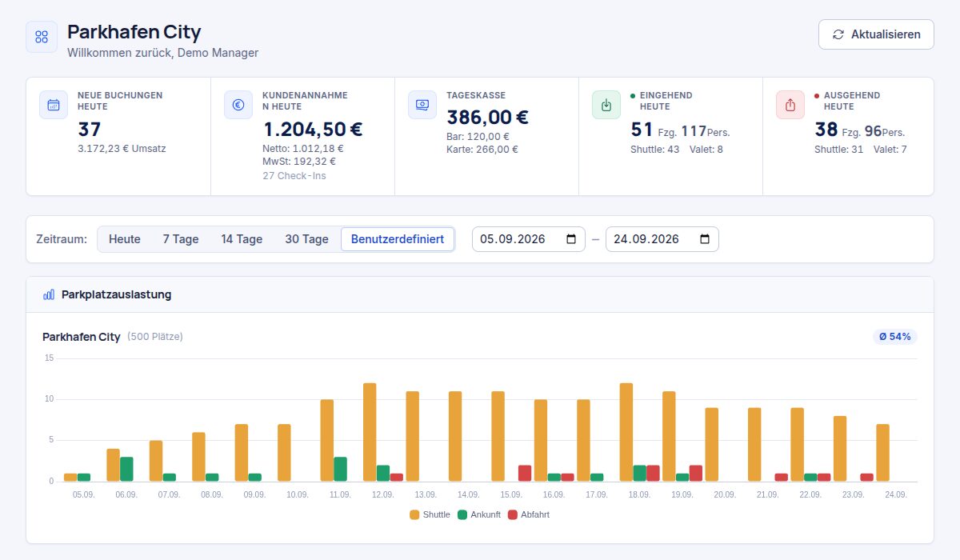Image resolution: width=960 pixels, height=560 pixels.
Task: Open calendar picker on start date 05.09.2026
Action: click(570, 239)
